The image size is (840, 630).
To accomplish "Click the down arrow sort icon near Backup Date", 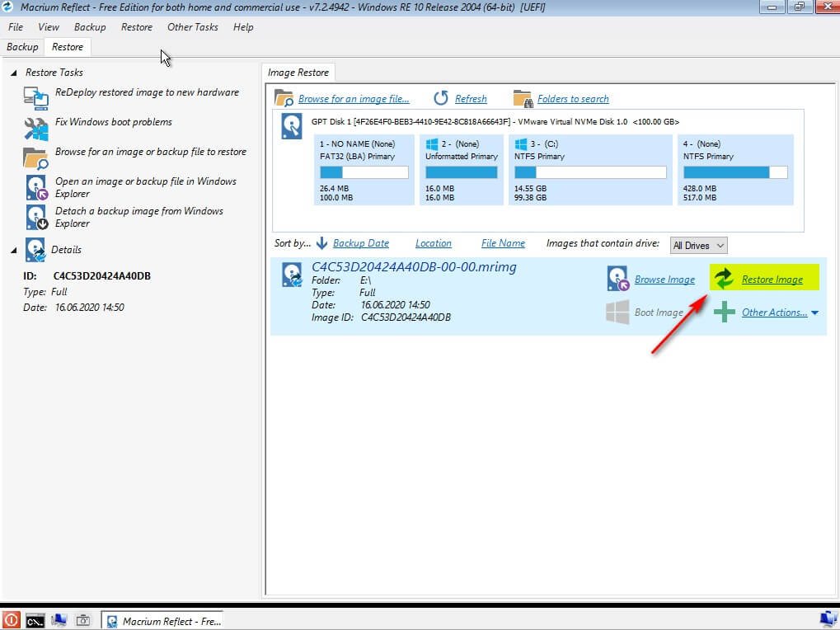I will point(321,243).
